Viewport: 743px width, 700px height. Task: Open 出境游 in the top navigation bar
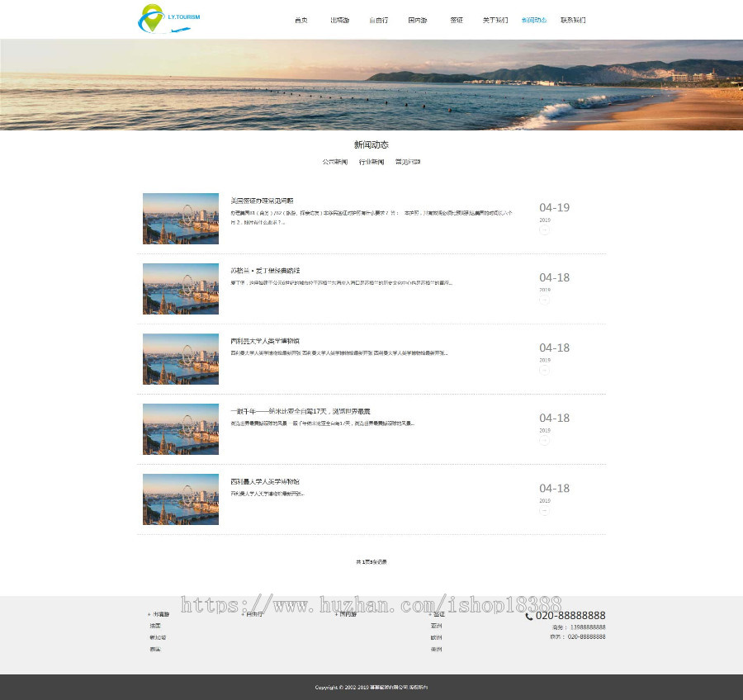pos(340,21)
